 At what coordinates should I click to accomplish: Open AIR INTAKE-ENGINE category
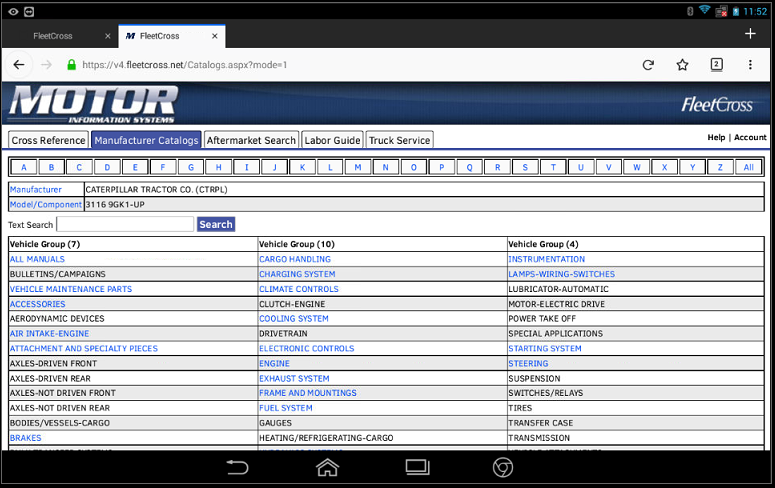(x=49, y=334)
